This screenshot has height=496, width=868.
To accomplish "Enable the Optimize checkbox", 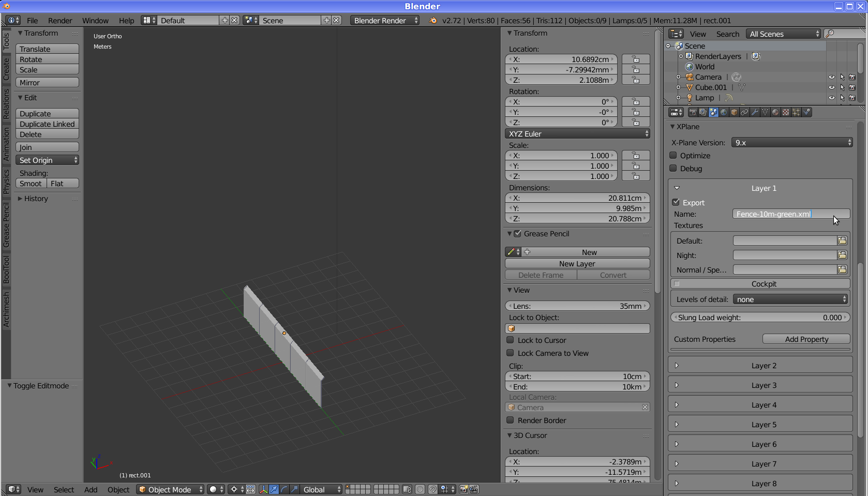I will coord(674,155).
